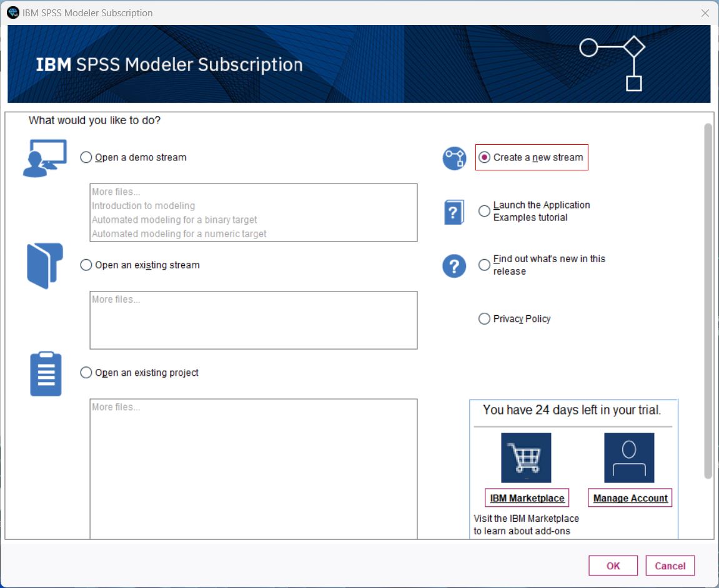This screenshot has height=588, width=719.
Task: Choose the Create a new stream radio button
Action: [484, 158]
